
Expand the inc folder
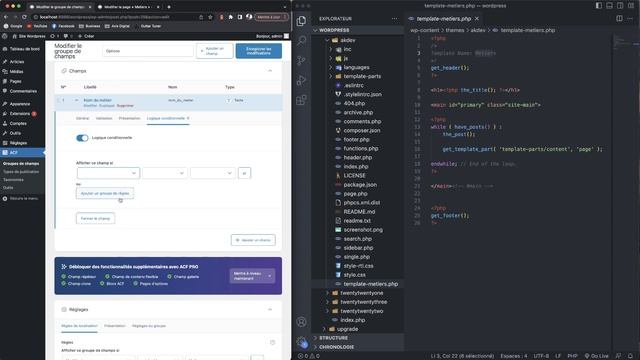(x=331, y=49)
